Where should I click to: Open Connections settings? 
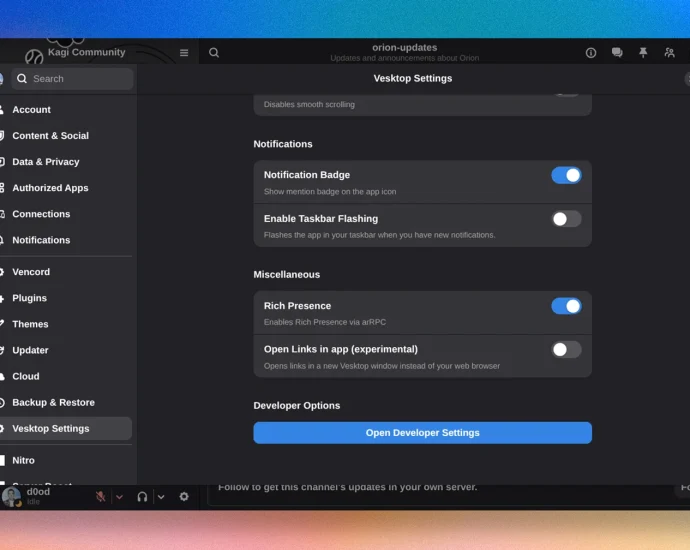pyautogui.click(x=66, y=214)
